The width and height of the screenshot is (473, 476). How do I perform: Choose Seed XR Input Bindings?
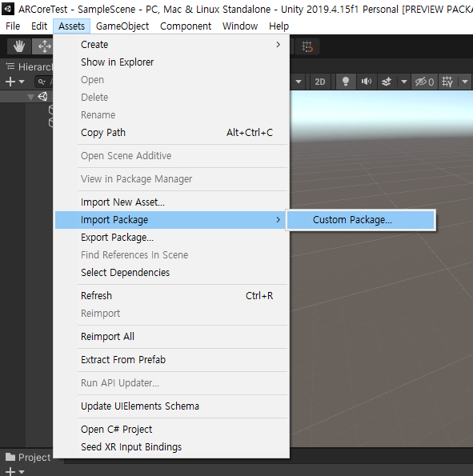[x=171, y=447]
